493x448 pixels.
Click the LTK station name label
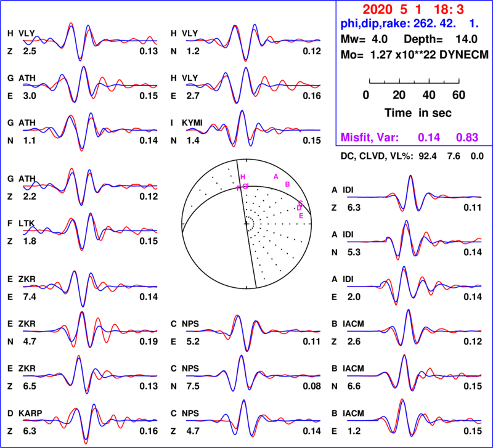tap(26, 224)
